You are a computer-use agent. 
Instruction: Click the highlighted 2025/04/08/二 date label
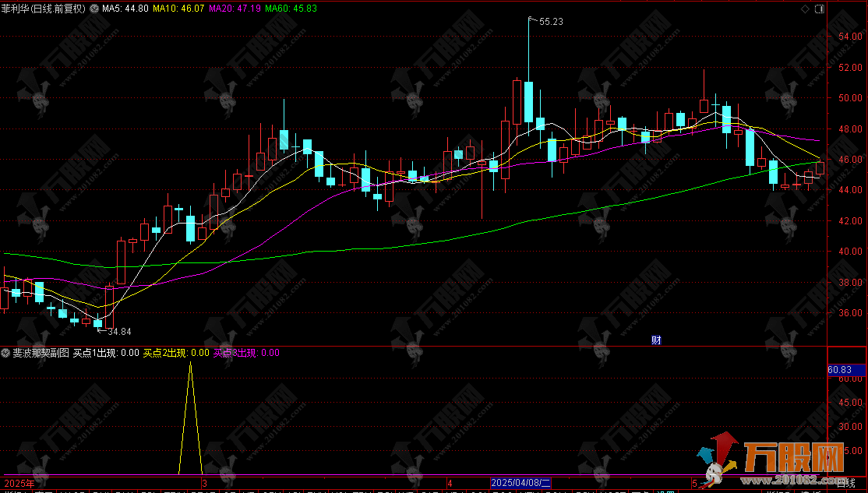click(x=520, y=483)
